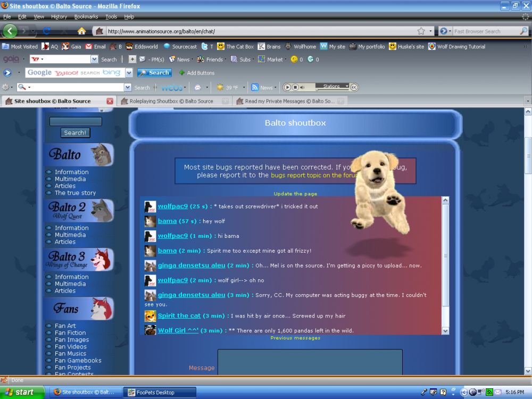The height and width of the screenshot is (399, 532).
Task: Click the Firefox home icon
Action: [81, 31]
